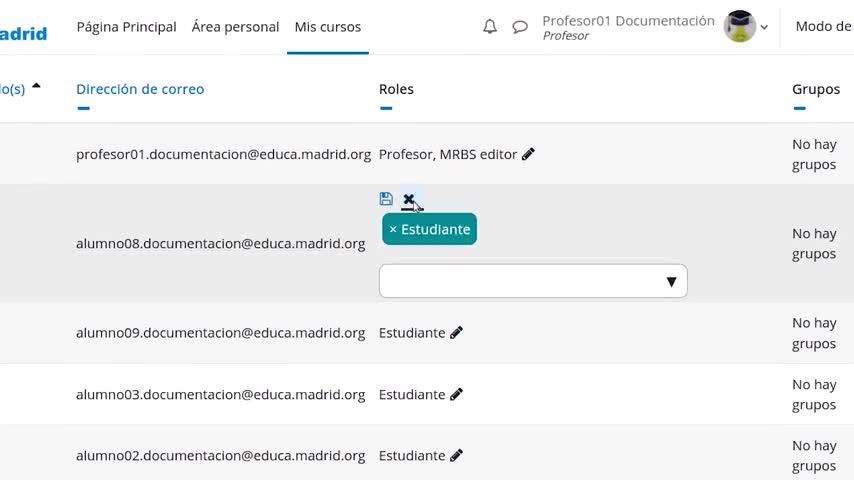Click the Grupos column header

pos(816,89)
